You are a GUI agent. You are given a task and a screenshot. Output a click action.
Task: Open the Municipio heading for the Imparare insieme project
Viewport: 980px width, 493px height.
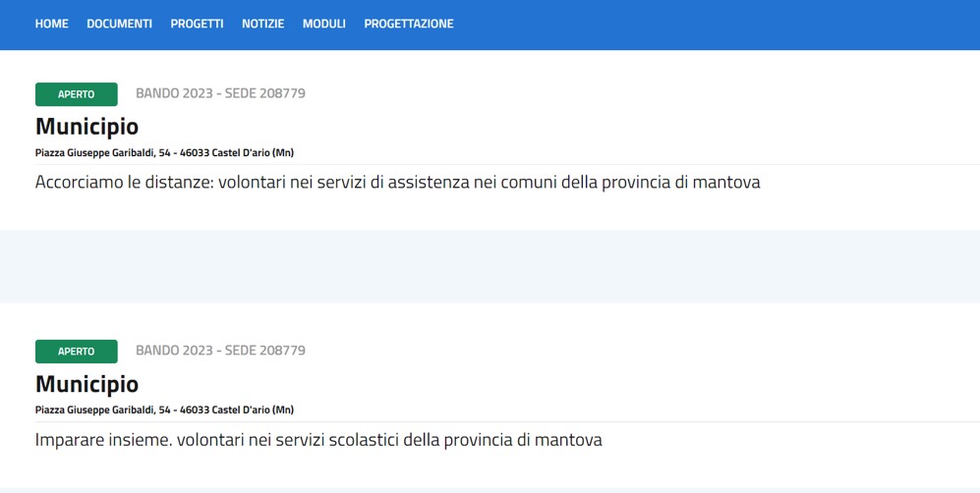tap(86, 384)
